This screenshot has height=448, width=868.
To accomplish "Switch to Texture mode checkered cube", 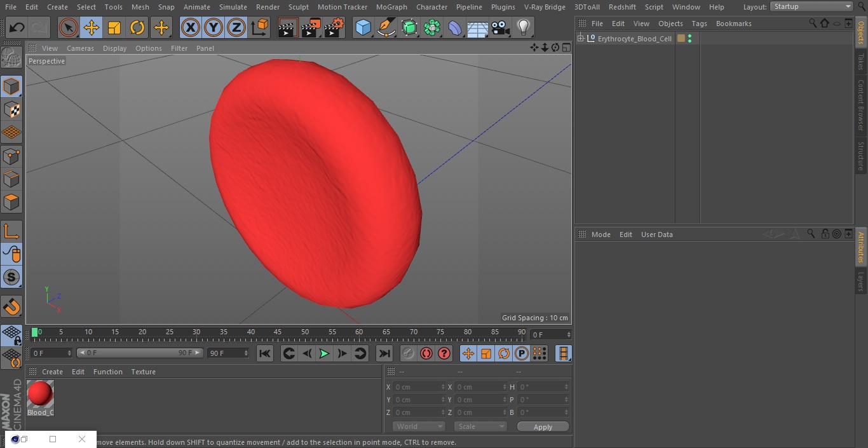I will pyautogui.click(x=11, y=109).
